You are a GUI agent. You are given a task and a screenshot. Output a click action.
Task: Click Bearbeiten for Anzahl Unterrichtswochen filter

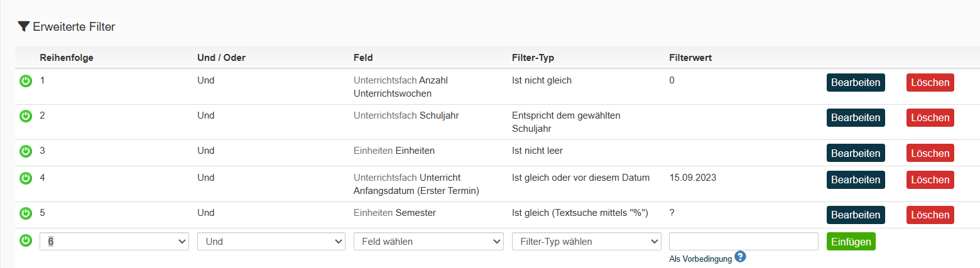click(x=856, y=83)
